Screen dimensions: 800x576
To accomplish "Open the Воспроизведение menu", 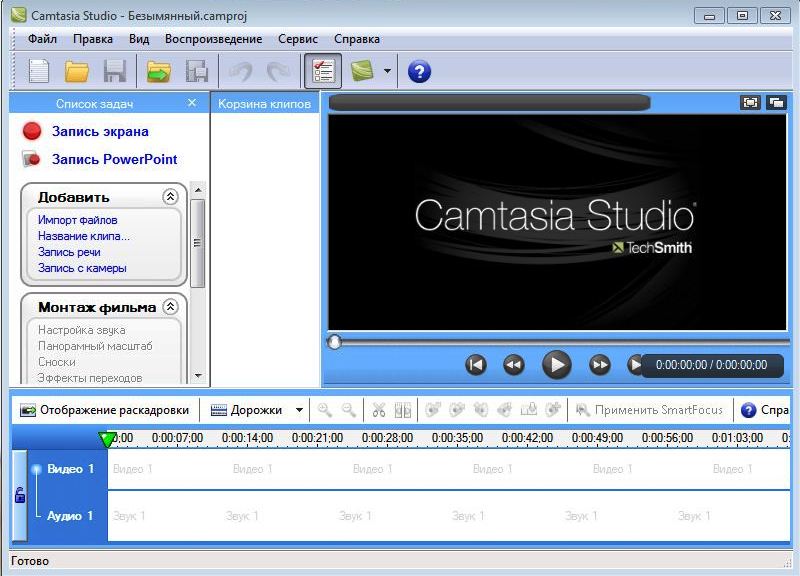I will click(213, 39).
